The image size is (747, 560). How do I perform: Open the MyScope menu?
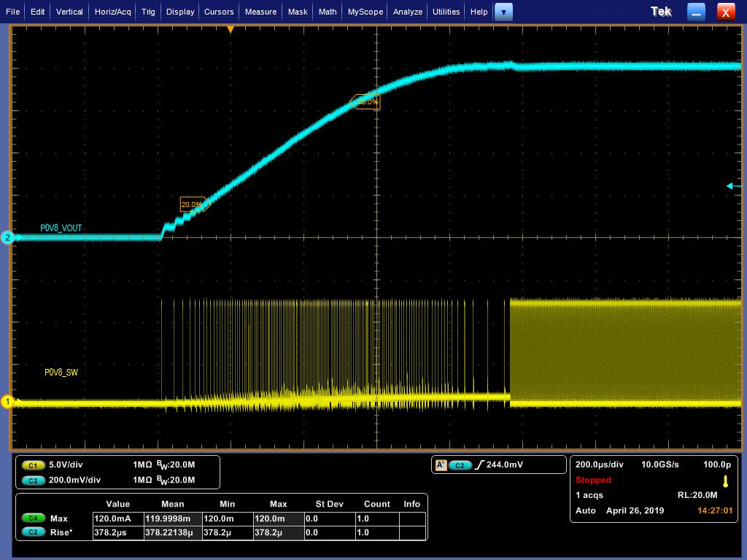point(365,12)
